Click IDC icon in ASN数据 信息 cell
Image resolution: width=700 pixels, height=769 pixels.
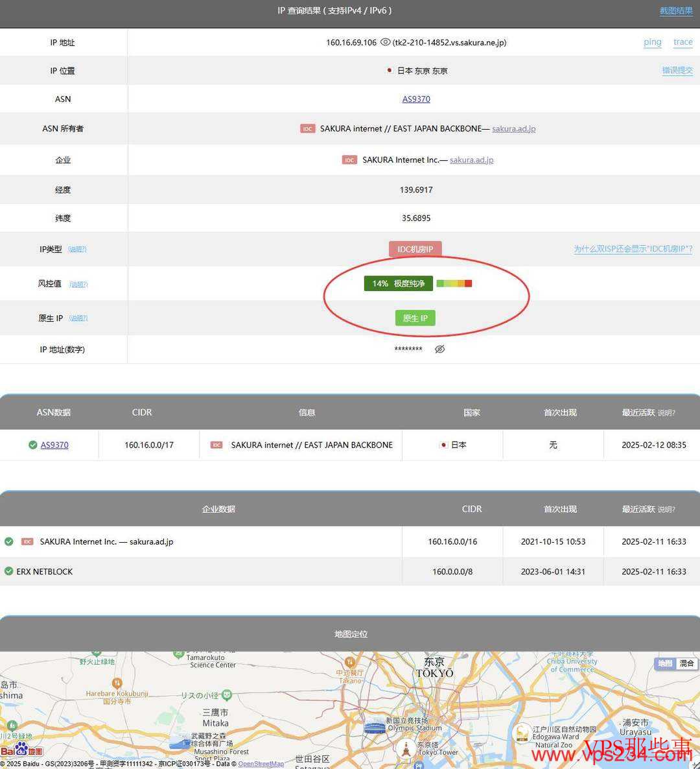(216, 445)
